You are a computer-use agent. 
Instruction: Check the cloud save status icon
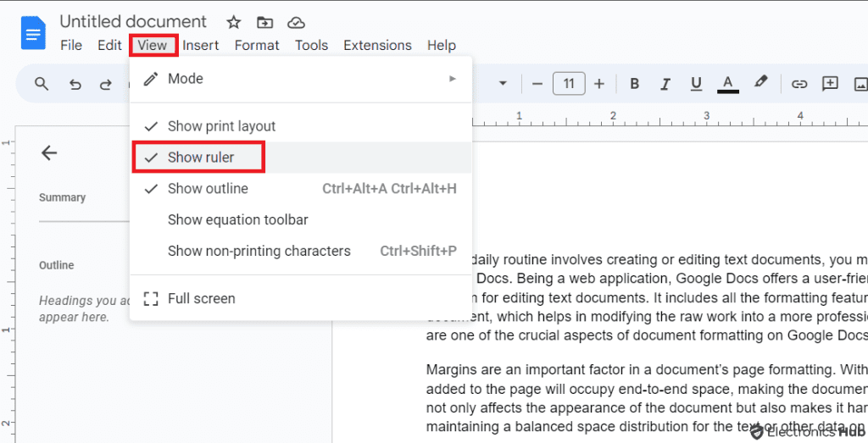coord(296,22)
